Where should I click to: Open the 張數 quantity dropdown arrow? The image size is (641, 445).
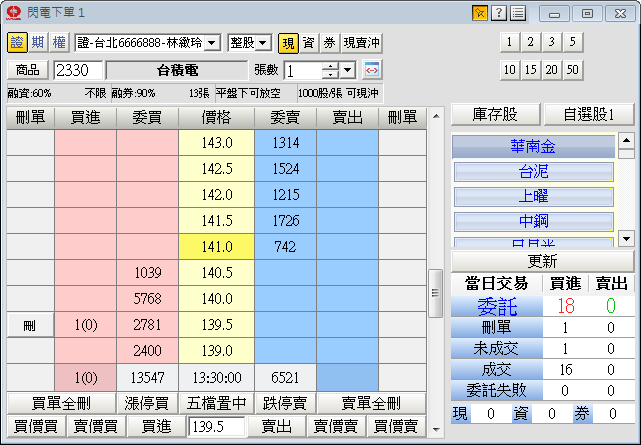tap(347, 70)
